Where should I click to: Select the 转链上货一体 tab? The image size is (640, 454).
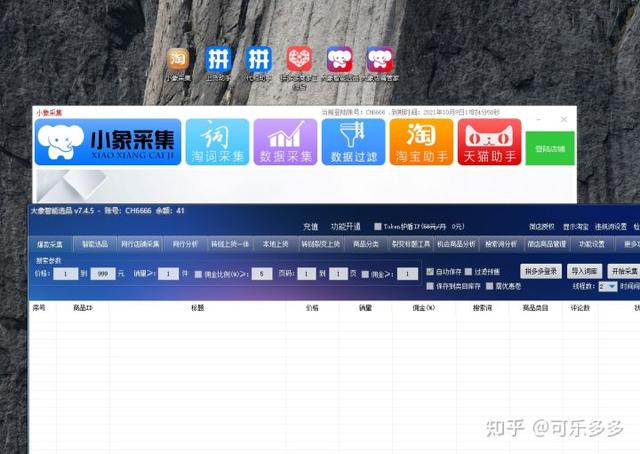230,244
